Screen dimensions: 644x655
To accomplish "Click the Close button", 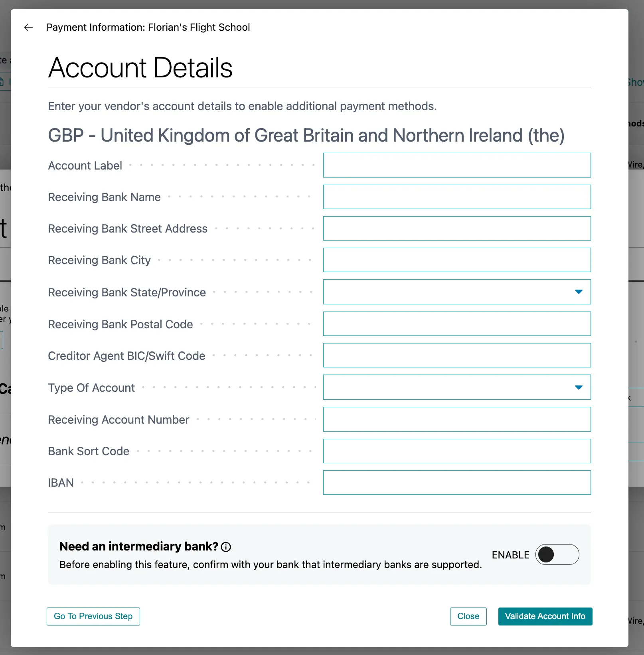I will pos(468,616).
